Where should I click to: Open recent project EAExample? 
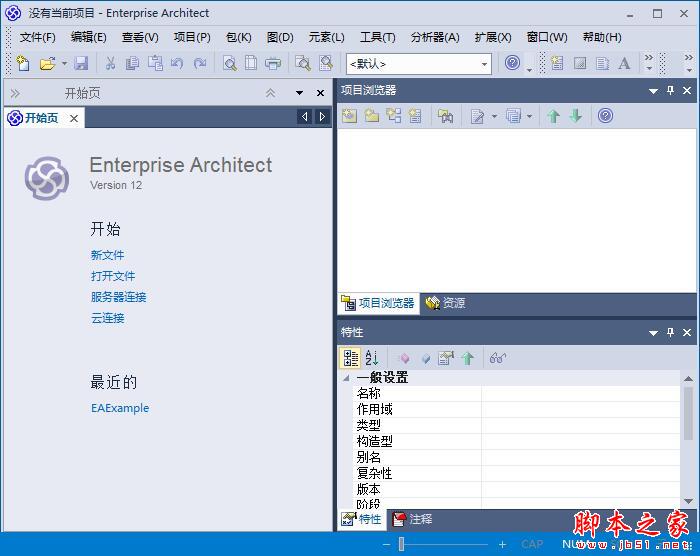click(120, 408)
